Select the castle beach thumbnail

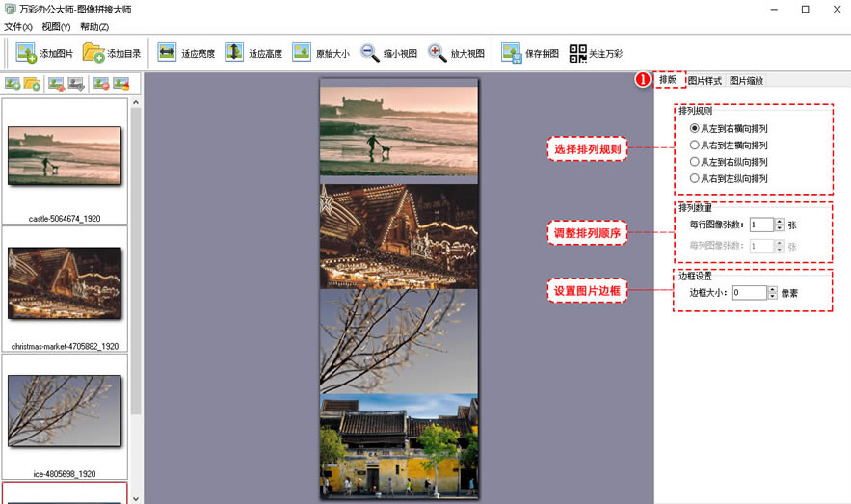(x=65, y=156)
